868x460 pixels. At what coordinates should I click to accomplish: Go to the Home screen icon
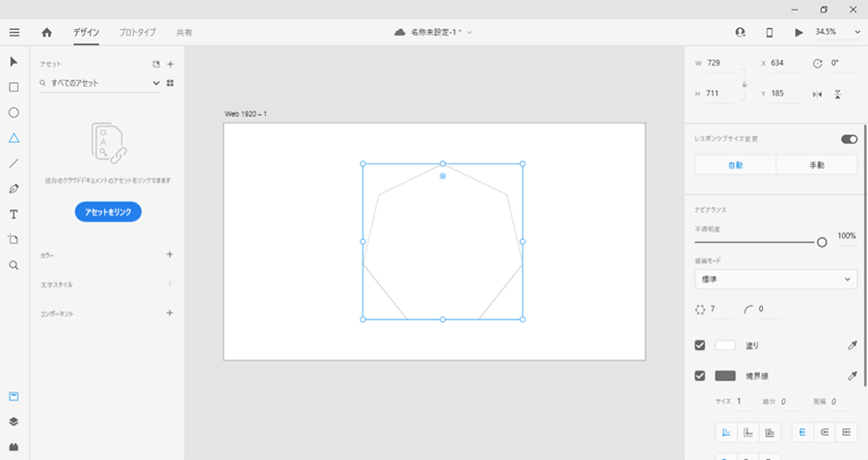click(x=47, y=32)
